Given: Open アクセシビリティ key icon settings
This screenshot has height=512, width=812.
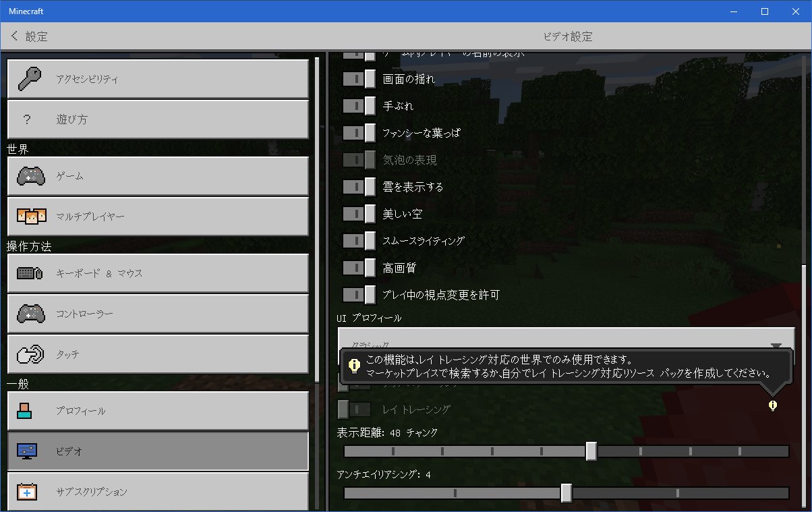Looking at the screenshot, I should click(31, 79).
